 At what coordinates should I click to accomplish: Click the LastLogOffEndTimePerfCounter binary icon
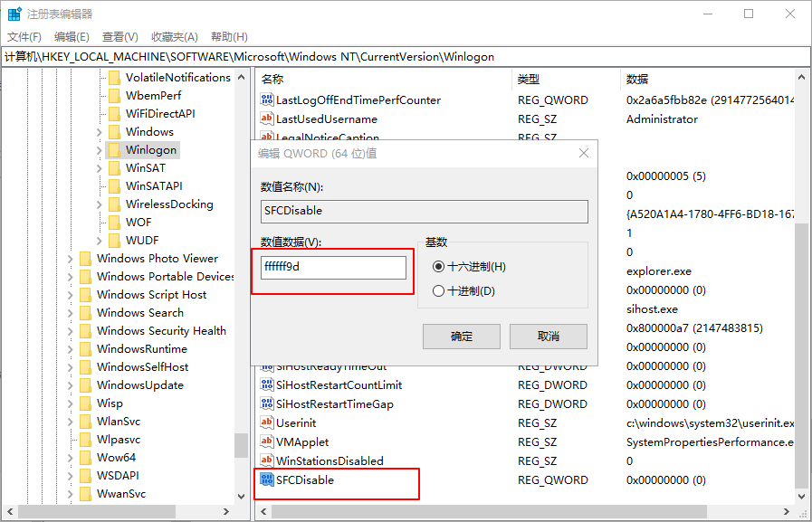[x=267, y=100]
